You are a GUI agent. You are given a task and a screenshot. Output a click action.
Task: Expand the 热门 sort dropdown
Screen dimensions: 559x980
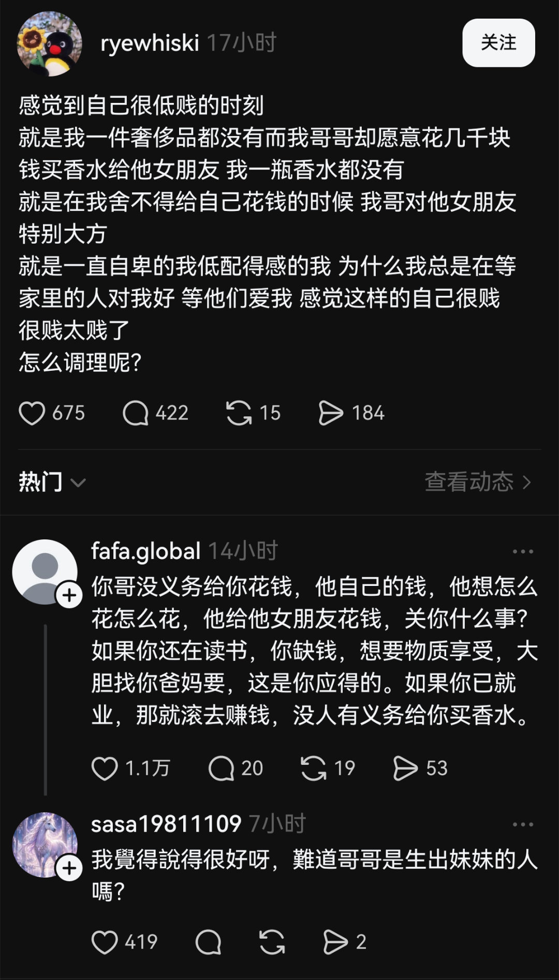[52, 482]
